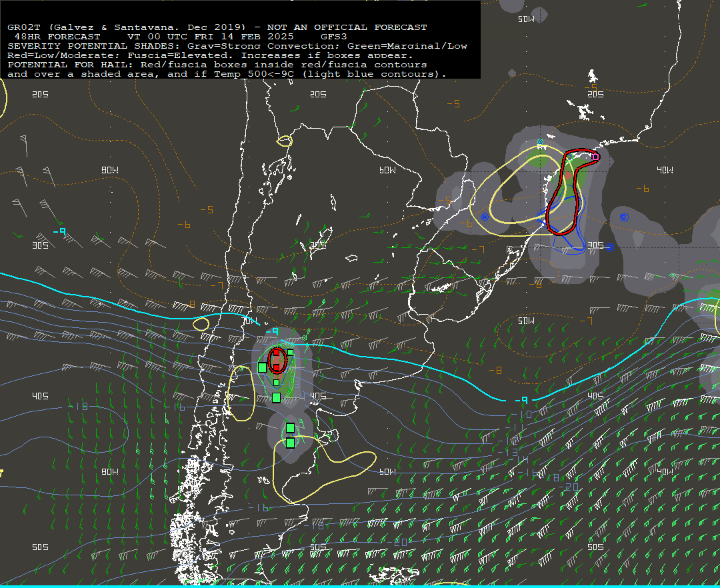Click the small yellow ellipse near northern Chile border
Image resolution: width=720 pixels, height=588 pixels.
click(285, 141)
